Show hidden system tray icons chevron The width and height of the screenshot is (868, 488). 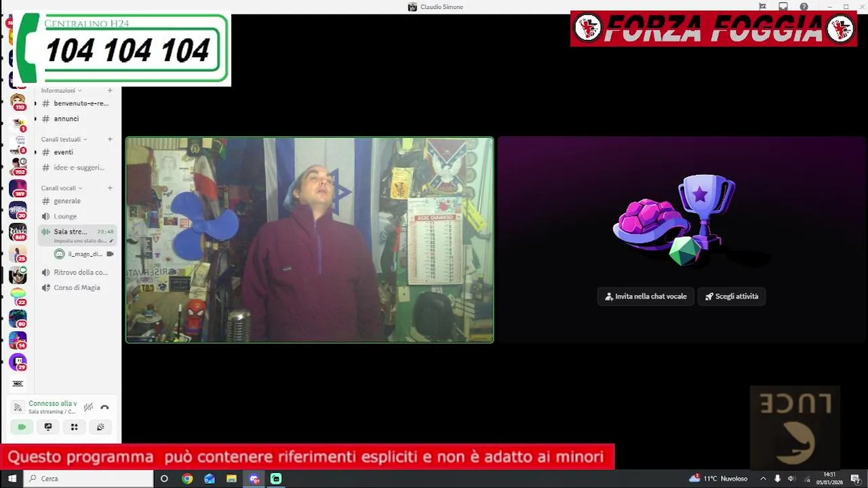pos(763,479)
